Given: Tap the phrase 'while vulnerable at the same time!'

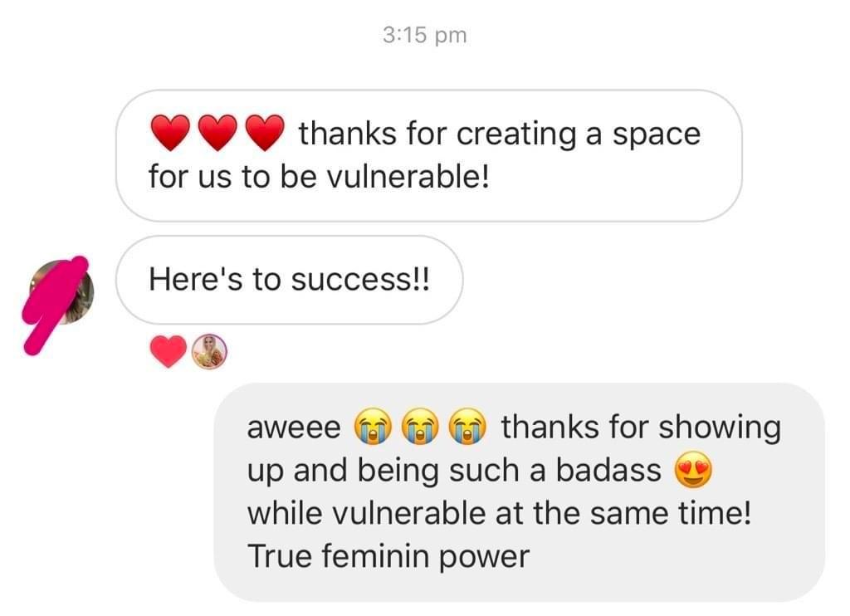Looking at the screenshot, I should coord(499,513).
